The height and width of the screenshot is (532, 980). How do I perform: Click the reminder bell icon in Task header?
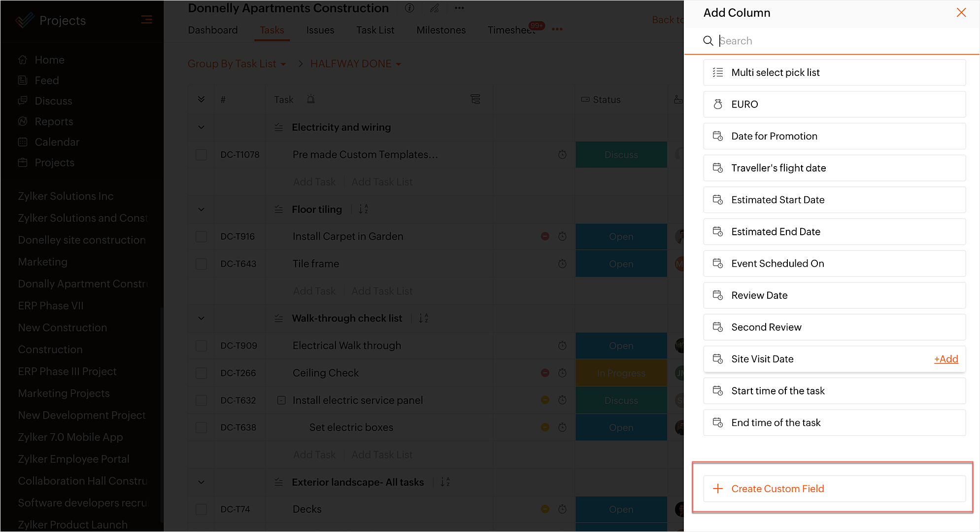pyautogui.click(x=311, y=100)
